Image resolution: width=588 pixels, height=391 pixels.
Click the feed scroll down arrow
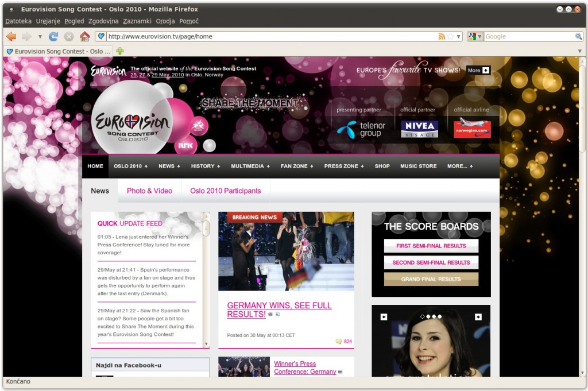[206, 344]
